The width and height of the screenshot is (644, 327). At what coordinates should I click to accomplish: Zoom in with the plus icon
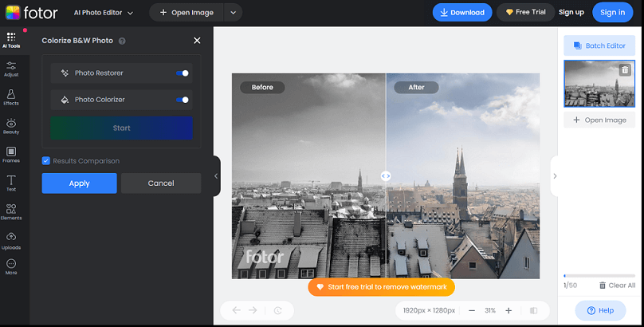coord(509,310)
